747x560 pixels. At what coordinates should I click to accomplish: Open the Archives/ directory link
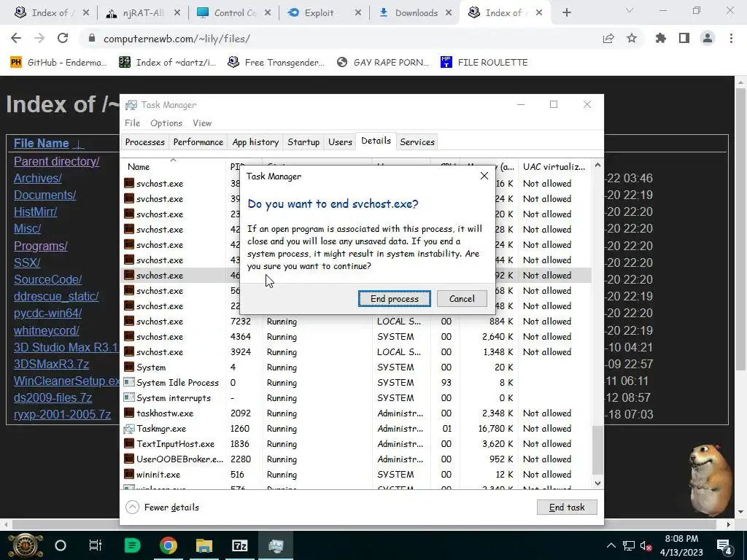coord(38,178)
